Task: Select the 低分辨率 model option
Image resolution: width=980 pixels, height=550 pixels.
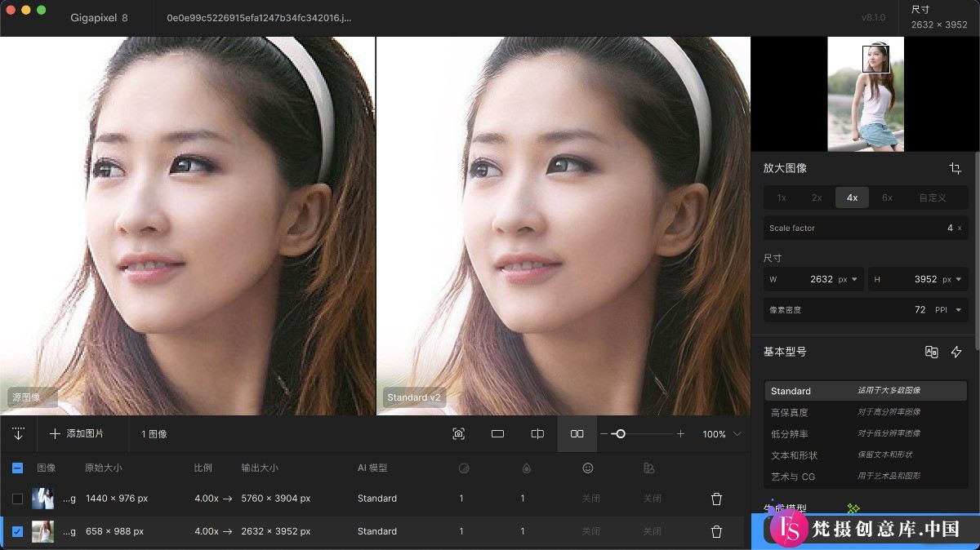Action: coord(866,433)
